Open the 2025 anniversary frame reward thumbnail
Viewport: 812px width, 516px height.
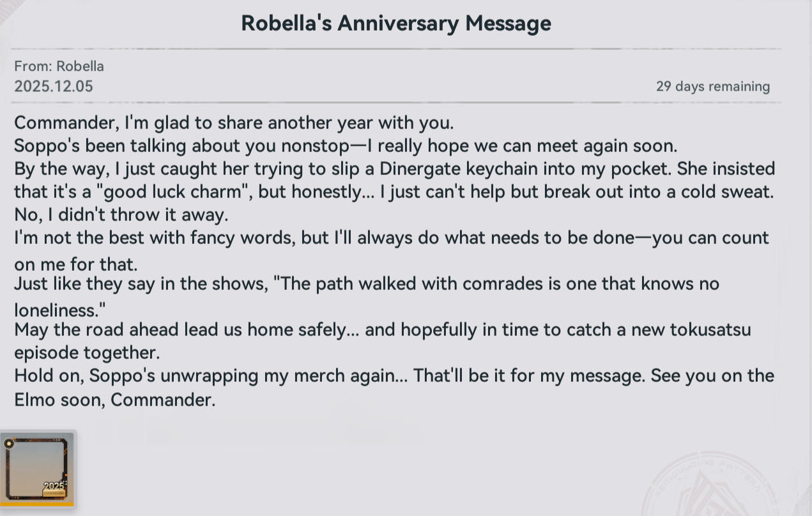point(37,468)
